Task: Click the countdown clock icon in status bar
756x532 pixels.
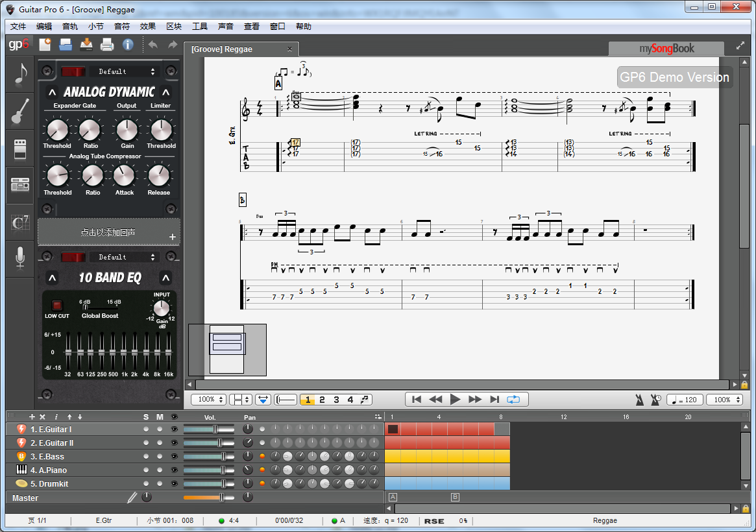Action: 656,399
